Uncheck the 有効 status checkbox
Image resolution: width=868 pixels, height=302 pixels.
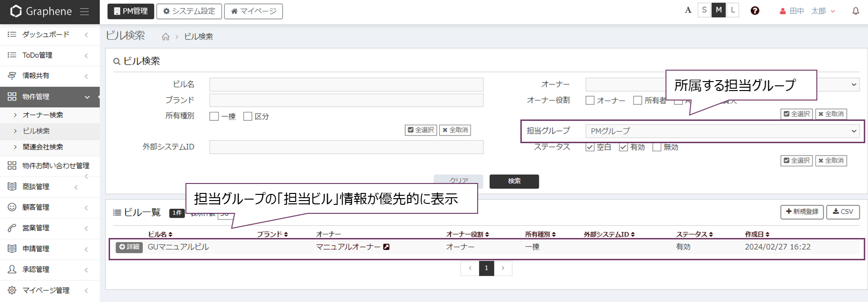pos(623,147)
